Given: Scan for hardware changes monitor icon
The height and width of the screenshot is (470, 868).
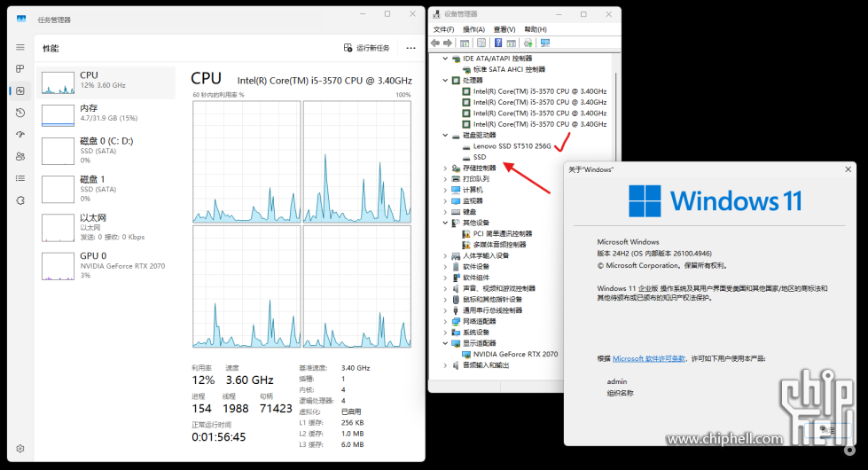Looking at the screenshot, I should 545,43.
